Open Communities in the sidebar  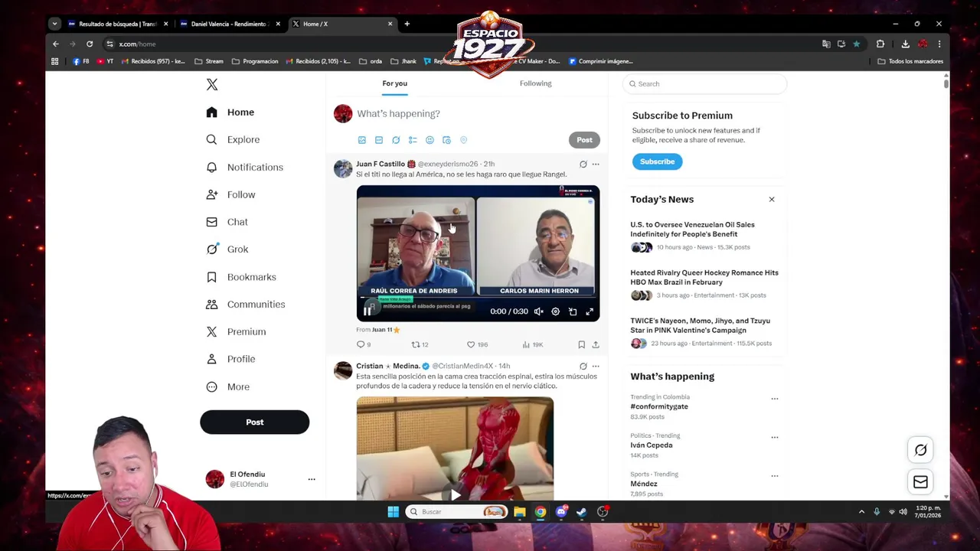tap(246, 304)
